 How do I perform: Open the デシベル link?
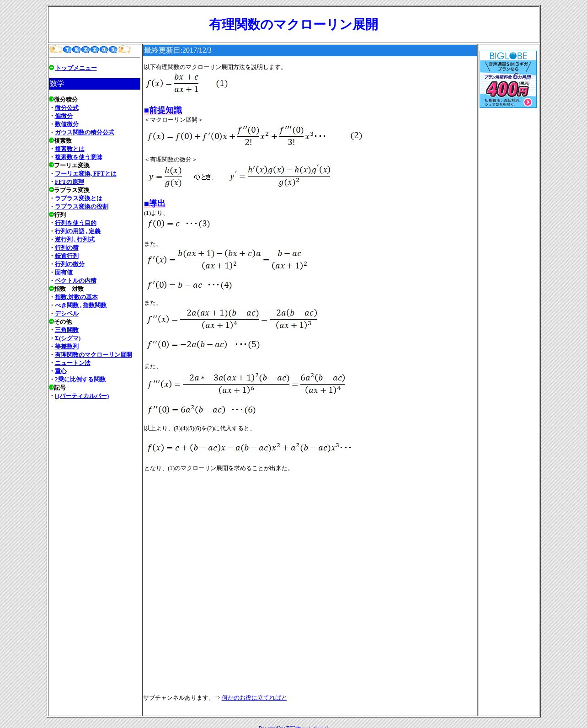click(x=67, y=313)
